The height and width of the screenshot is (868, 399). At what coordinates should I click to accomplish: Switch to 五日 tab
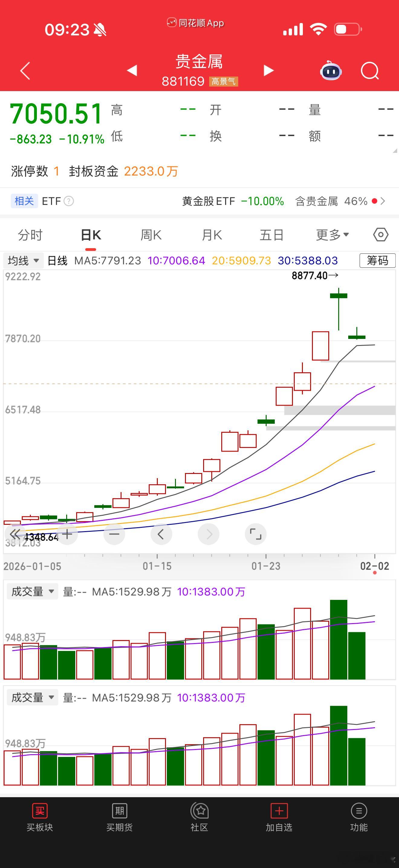272,235
